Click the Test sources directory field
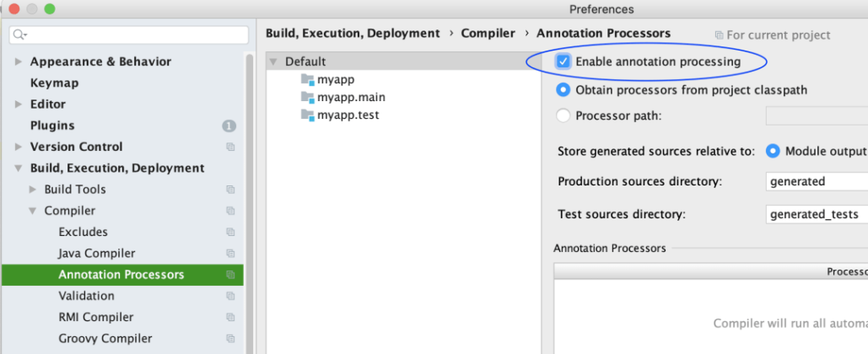This screenshot has width=868, height=354. [815, 214]
